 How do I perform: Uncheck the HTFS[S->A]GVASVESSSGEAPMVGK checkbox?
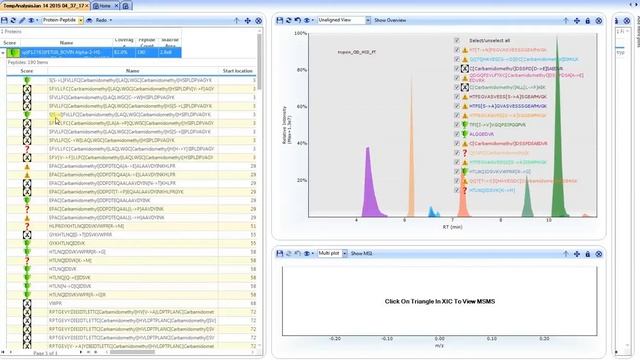coord(457,106)
